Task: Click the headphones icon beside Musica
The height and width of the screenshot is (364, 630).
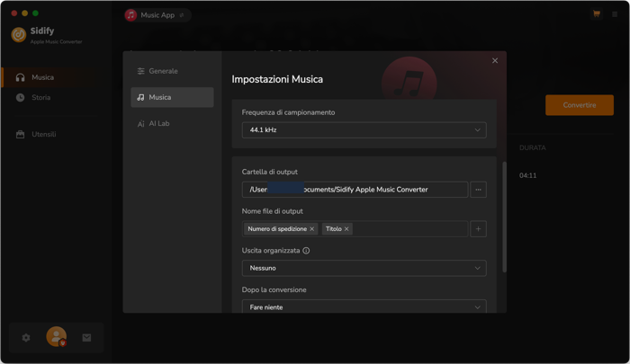Action: [x=20, y=77]
